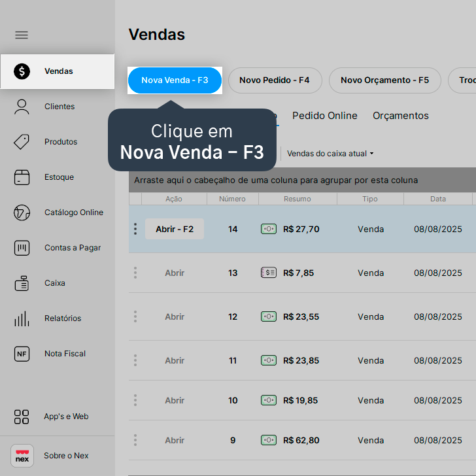Sort by the Ação column header

point(174,199)
